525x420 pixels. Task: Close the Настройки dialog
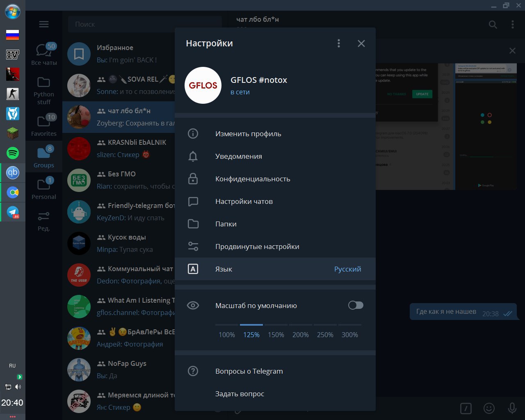coord(361,43)
